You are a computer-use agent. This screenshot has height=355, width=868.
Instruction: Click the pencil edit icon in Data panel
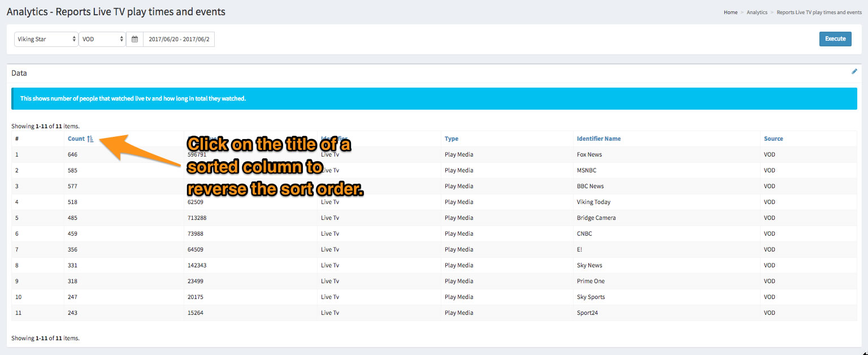[x=854, y=72]
